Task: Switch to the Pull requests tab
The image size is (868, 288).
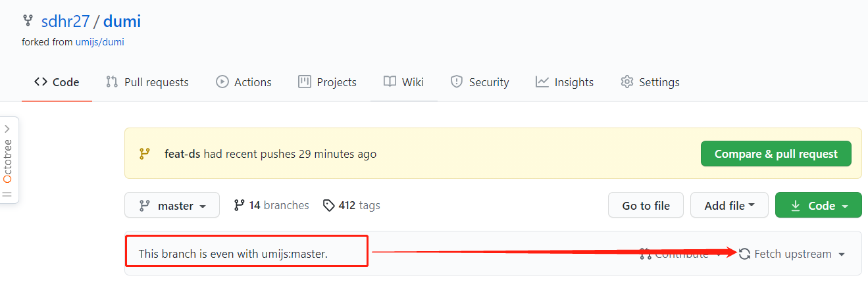Action: point(147,82)
